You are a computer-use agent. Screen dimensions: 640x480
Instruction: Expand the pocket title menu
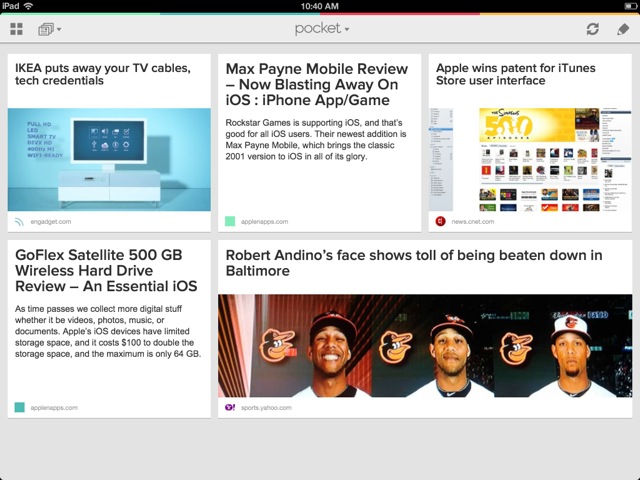click(322, 29)
